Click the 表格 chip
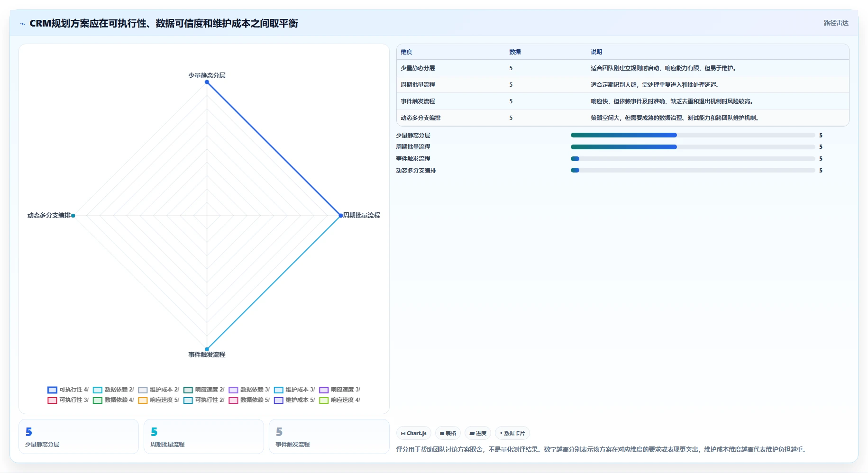This screenshot has width=868, height=473. tap(448, 433)
